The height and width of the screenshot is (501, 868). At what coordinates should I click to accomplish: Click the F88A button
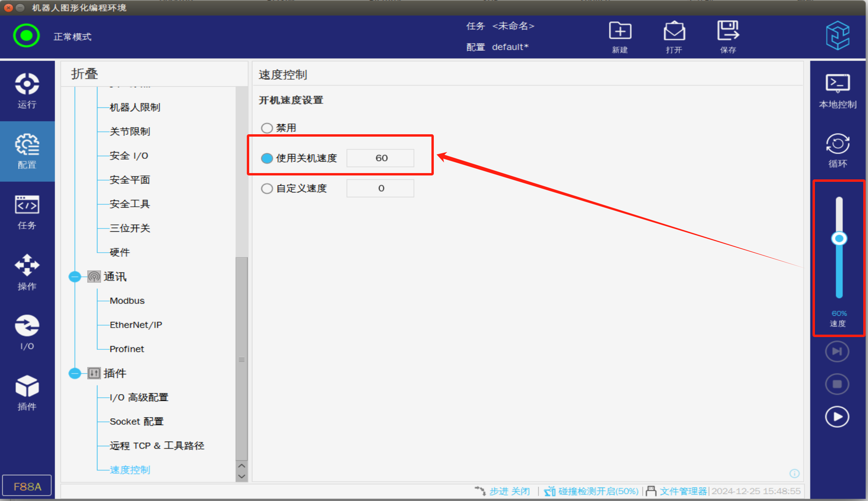[x=27, y=486]
